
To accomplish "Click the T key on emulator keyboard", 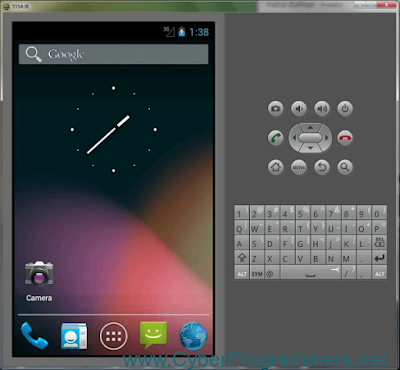I will [303, 227].
